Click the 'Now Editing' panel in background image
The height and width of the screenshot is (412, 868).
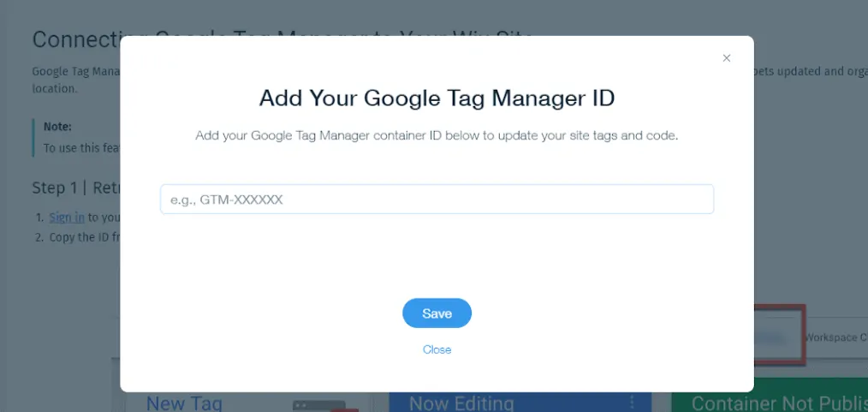pyautogui.click(x=520, y=402)
